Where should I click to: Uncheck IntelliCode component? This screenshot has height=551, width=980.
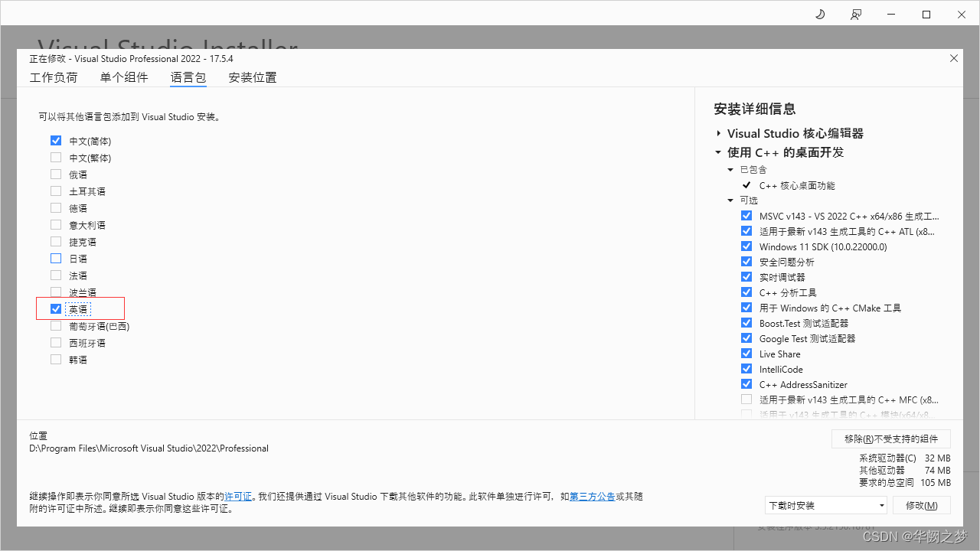click(x=746, y=369)
